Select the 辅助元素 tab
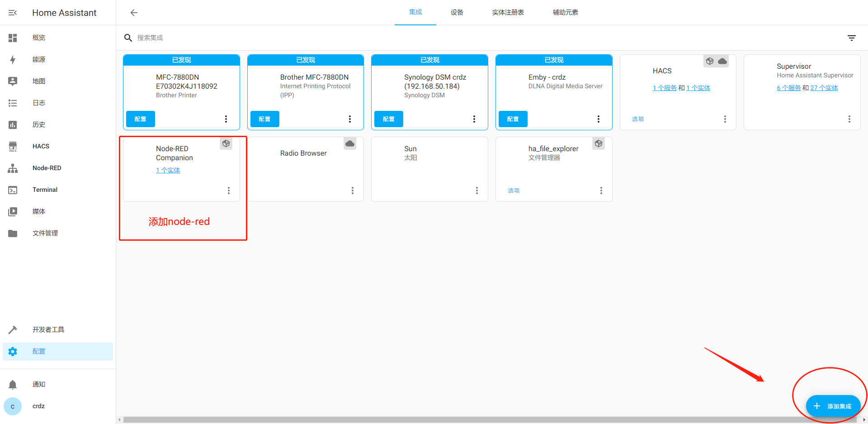The image size is (868, 424). 565,13
